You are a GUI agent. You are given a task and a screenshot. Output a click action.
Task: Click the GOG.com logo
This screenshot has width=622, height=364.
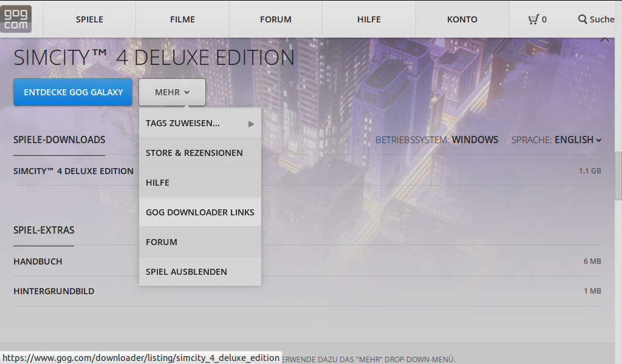[16, 19]
